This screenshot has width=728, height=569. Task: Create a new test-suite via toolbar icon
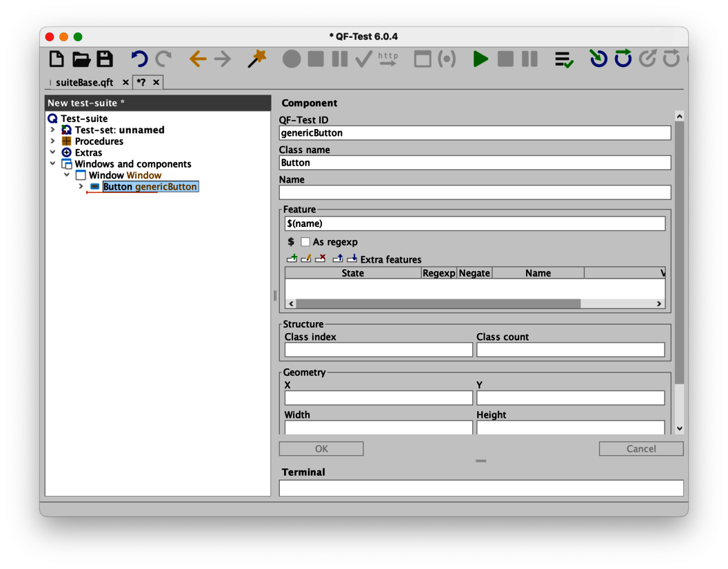click(56, 59)
